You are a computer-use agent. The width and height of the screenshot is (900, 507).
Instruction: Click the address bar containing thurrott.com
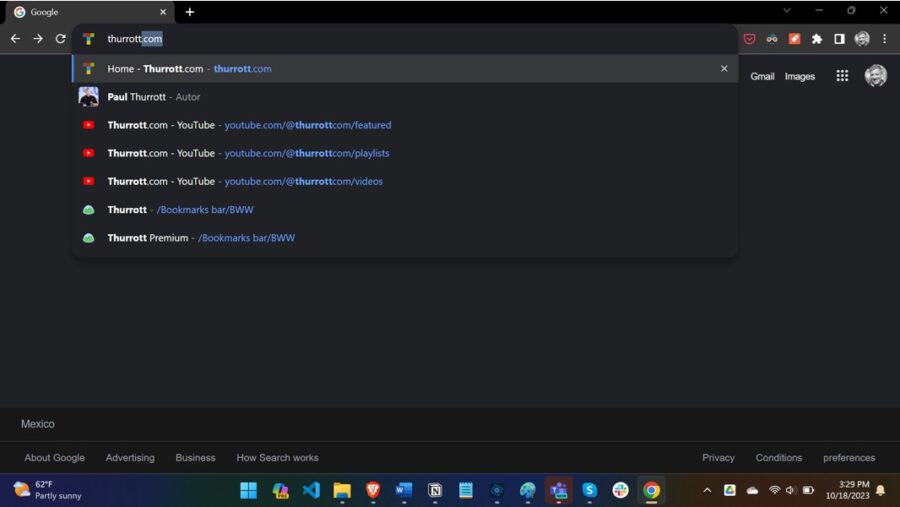tap(405, 38)
